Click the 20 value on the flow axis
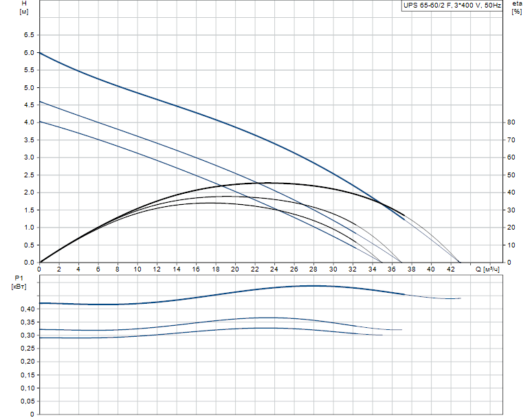Image resolution: width=532 pixels, height=420 pixels. (235, 269)
